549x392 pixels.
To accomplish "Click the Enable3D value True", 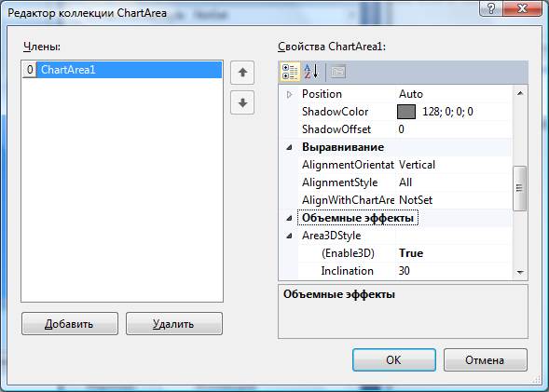I will (411, 253).
